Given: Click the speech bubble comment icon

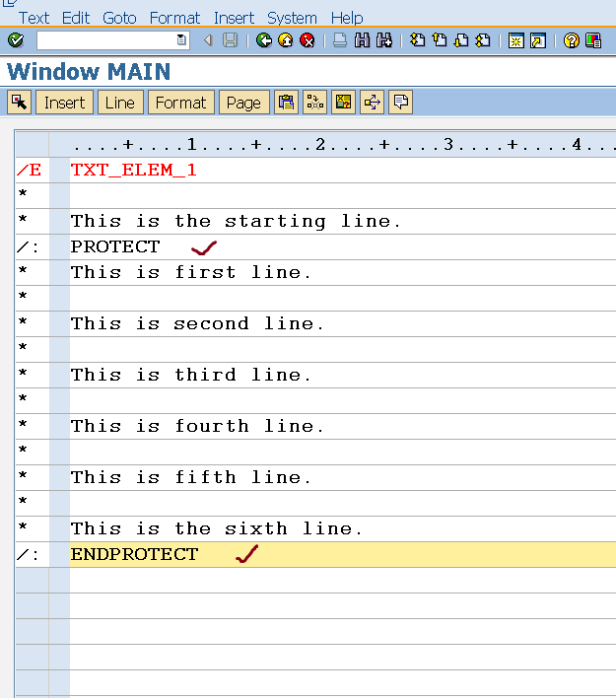Looking at the screenshot, I should 401,103.
